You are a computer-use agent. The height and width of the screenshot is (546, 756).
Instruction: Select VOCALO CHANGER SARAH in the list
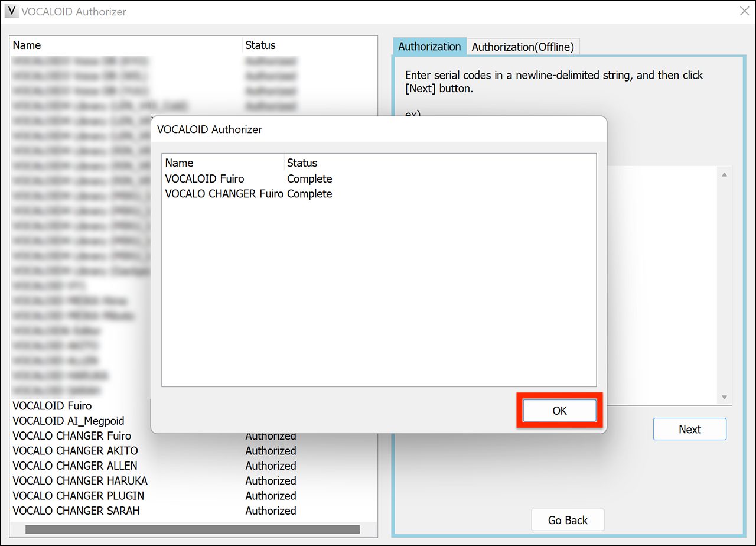[x=76, y=511]
